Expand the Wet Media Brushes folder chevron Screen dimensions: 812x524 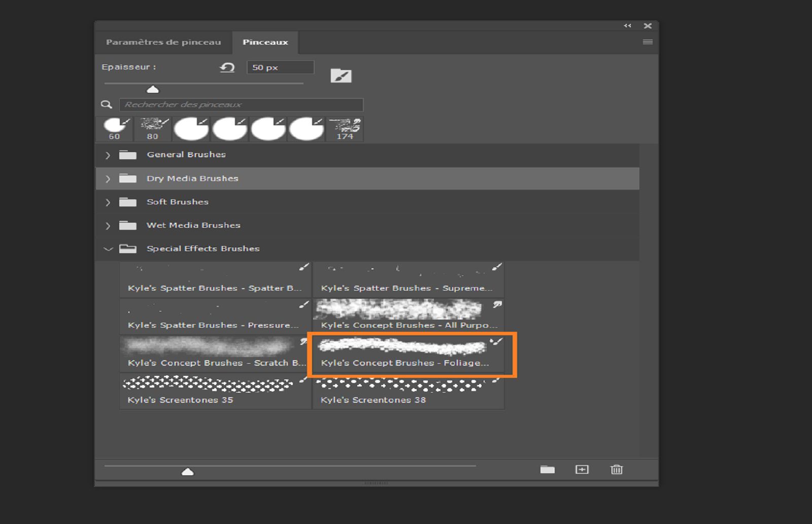[x=108, y=226]
